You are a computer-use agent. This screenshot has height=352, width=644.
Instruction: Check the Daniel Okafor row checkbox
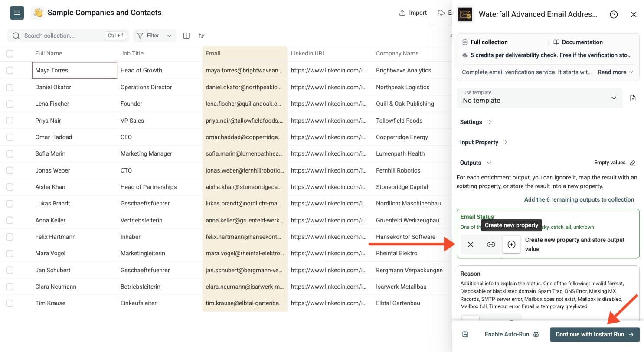tap(10, 87)
